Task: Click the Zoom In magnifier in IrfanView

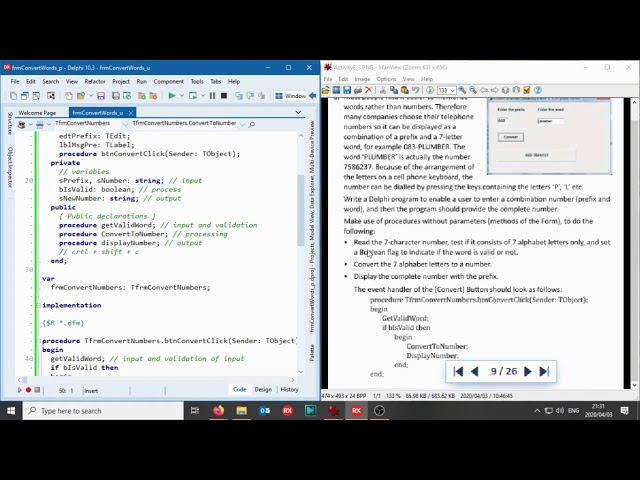Action: 462,90
